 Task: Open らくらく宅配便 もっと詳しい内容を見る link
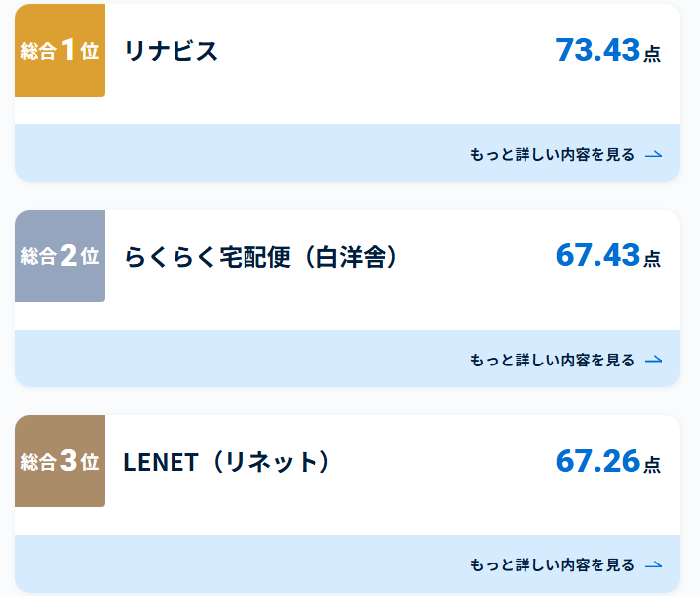[x=552, y=360]
